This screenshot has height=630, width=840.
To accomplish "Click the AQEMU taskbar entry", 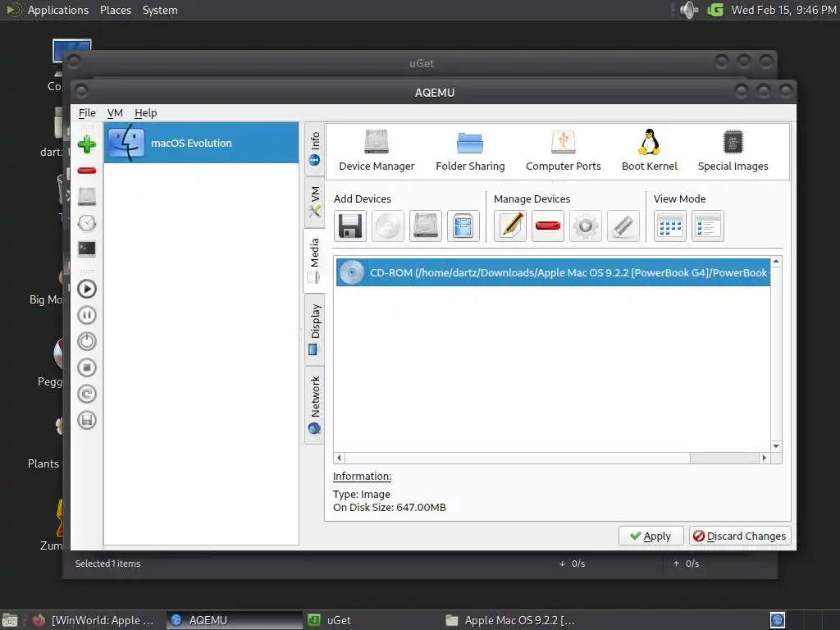I will click(x=235, y=620).
